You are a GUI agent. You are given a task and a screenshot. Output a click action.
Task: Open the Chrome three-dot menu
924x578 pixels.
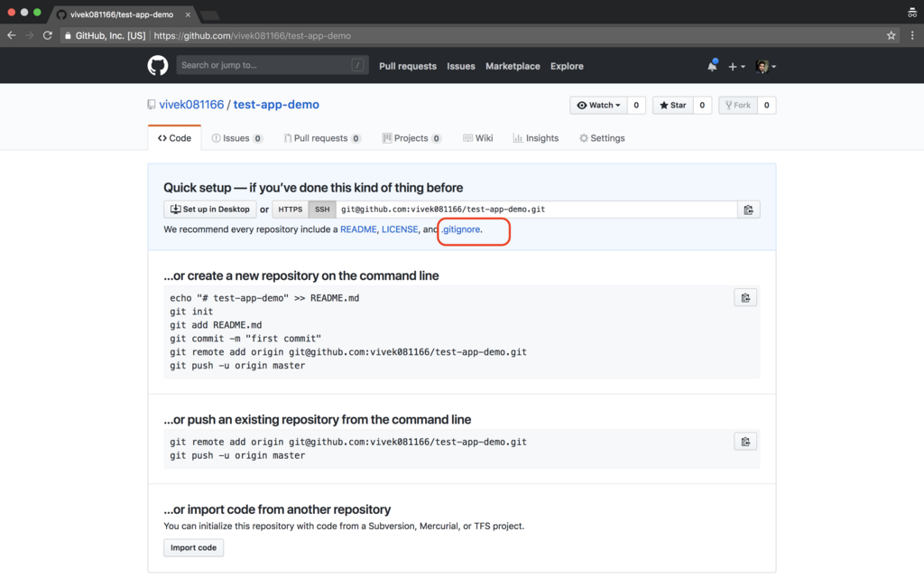click(912, 35)
